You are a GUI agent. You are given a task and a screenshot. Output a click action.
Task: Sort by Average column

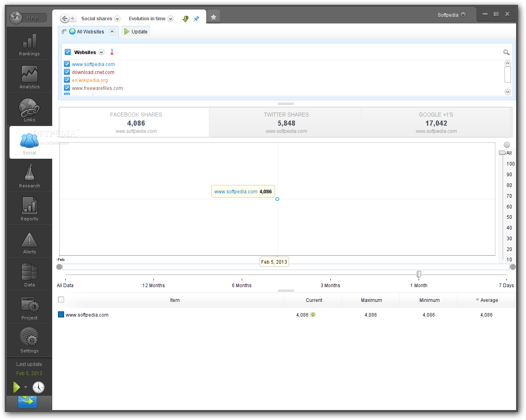(x=486, y=300)
